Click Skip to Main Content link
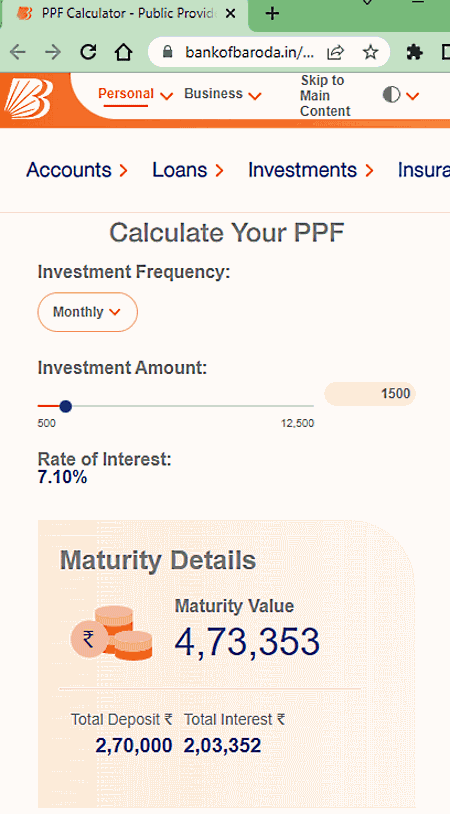This screenshot has width=450, height=814. point(325,96)
